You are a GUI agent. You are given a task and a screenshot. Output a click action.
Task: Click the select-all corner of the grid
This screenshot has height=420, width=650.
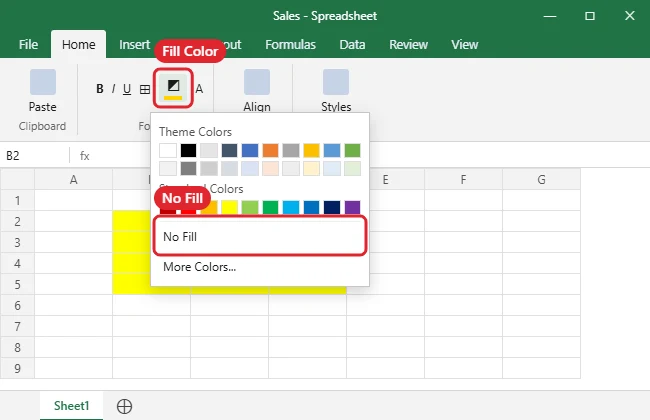17,180
